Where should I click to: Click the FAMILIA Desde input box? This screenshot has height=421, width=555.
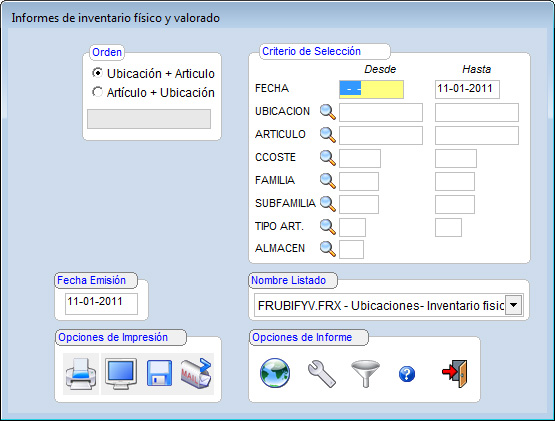pyautogui.click(x=359, y=181)
